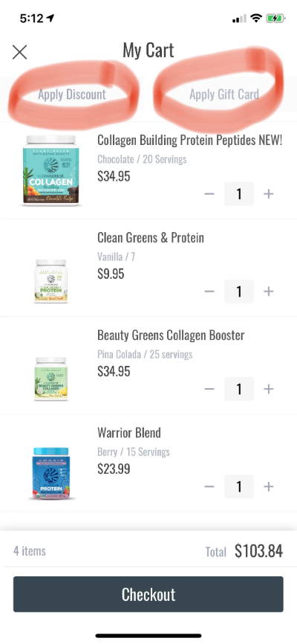
Task: Open the Beauty Greens Collagen product image
Action: pyautogui.click(x=51, y=379)
